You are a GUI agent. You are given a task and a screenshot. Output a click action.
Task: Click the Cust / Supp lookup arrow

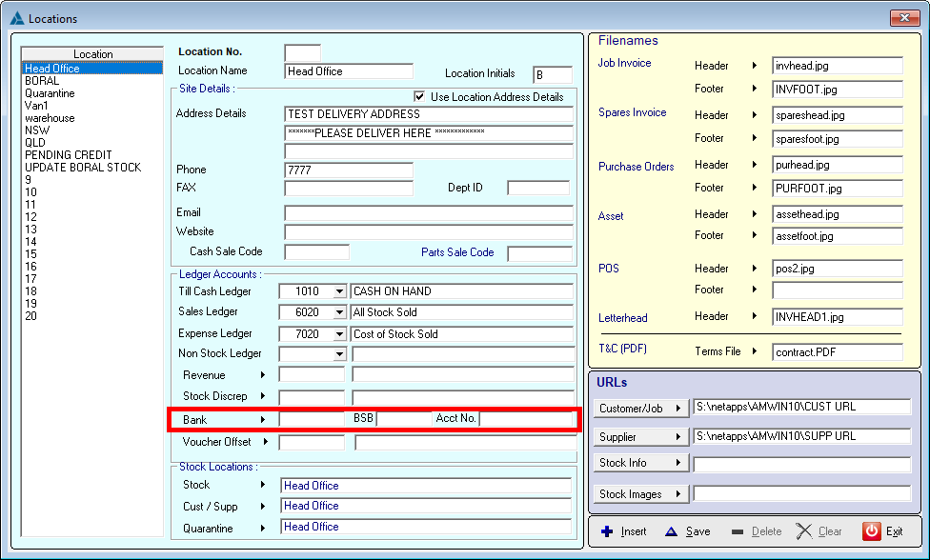point(262,507)
